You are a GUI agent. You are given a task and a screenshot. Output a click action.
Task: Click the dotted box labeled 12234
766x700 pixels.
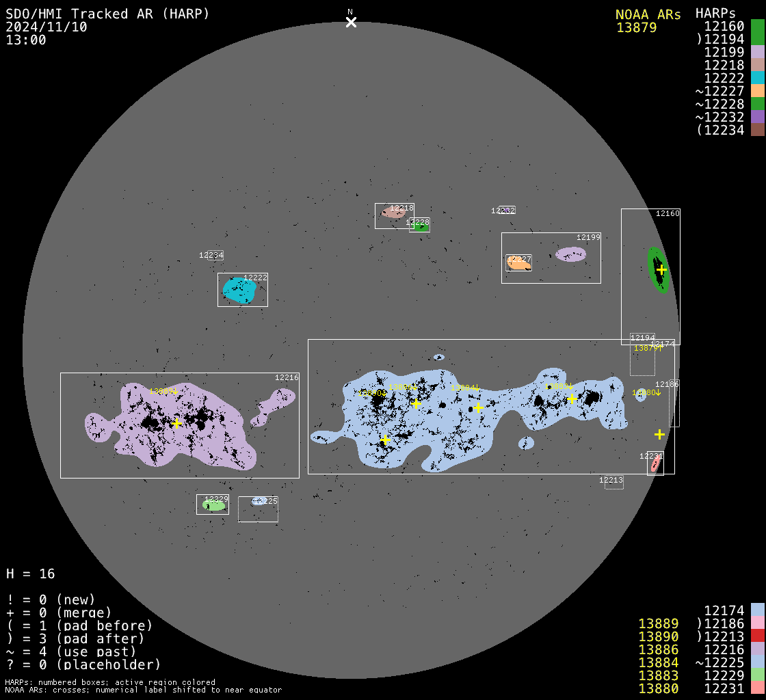[215, 256]
